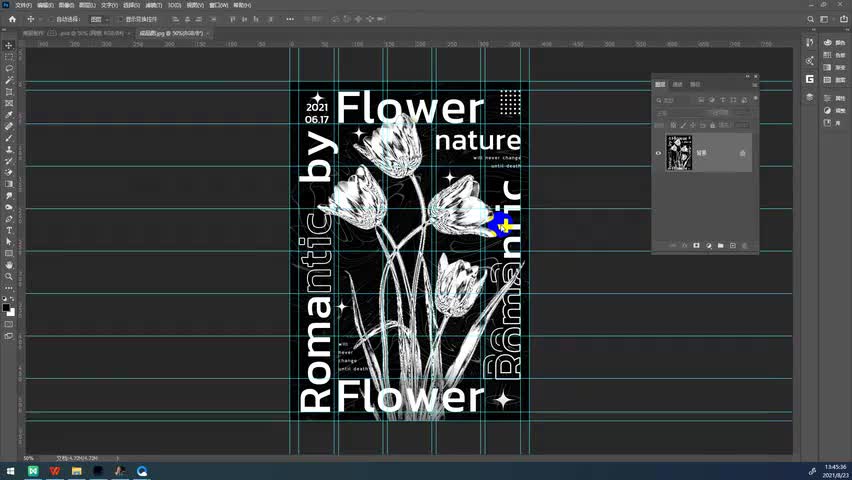852x480 pixels.
Task: Select the Move tool in the toolbox
Action: [x=9, y=45]
